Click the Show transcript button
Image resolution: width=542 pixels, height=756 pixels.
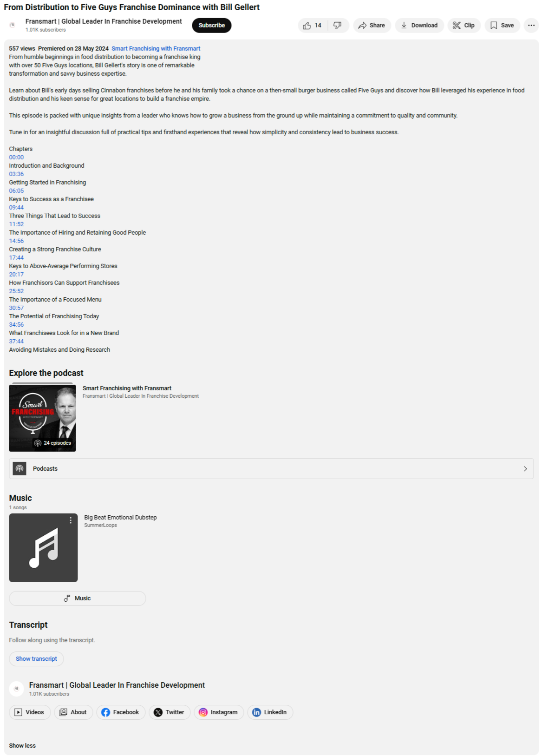point(36,659)
